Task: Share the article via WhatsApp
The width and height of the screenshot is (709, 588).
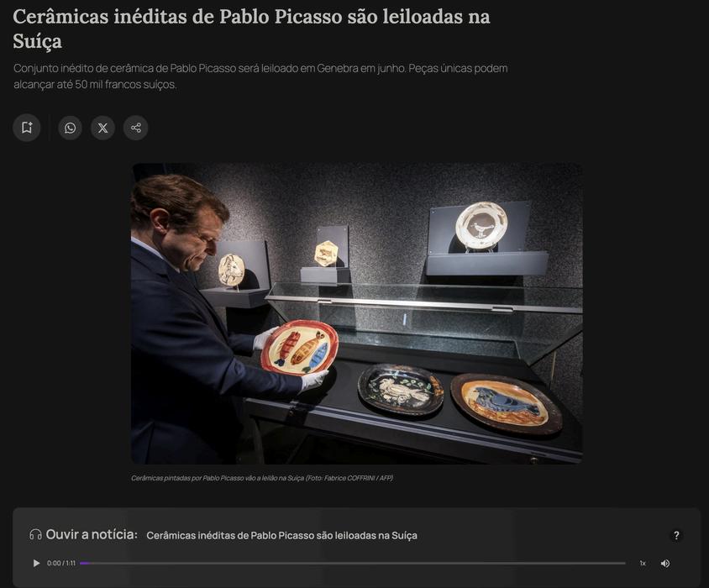Action: [70, 128]
